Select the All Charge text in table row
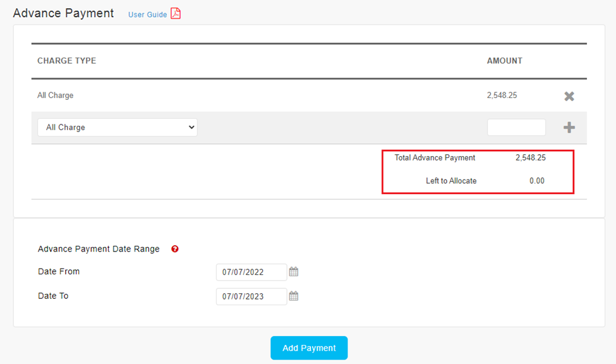 (x=55, y=95)
